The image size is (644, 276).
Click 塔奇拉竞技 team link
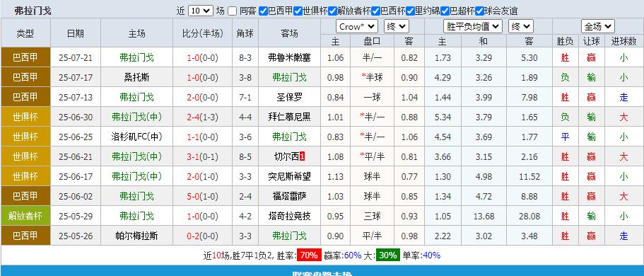[x=289, y=216]
